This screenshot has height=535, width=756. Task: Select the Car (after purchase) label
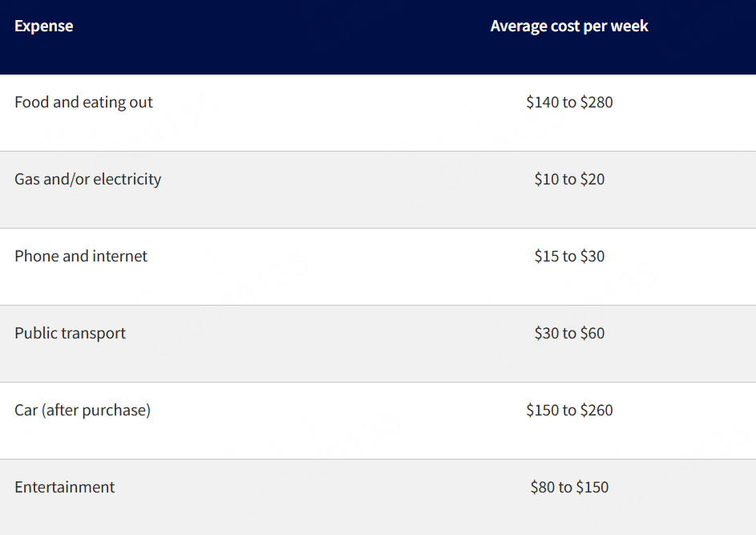point(83,411)
